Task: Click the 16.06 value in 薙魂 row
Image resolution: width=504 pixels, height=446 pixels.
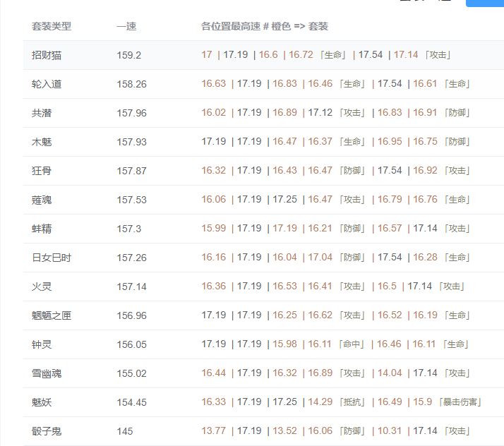Action: (x=213, y=199)
